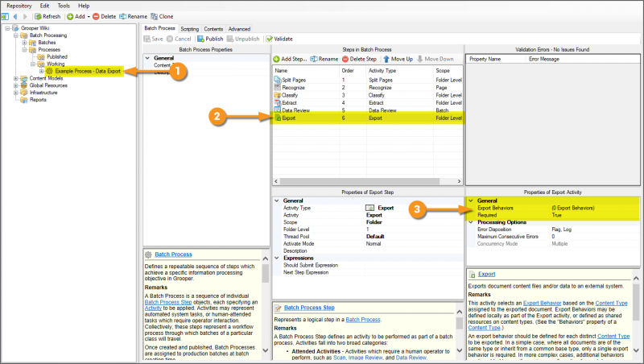This screenshot has height=364, width=644.
Task: Expand the Batches tree node
Action: coord(24,43)
